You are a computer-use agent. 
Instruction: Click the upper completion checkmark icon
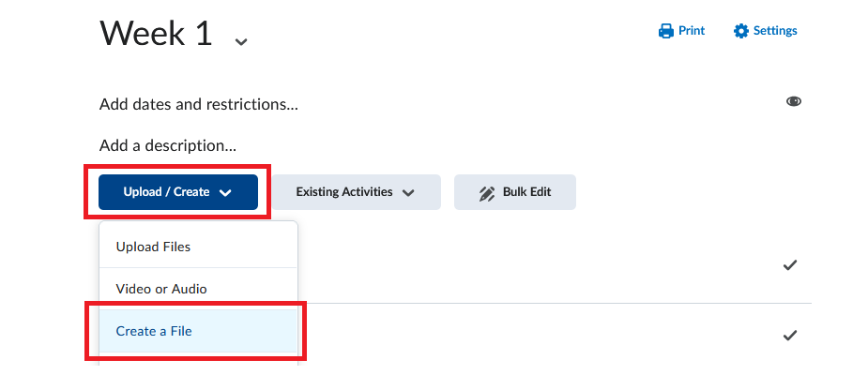tap(790, 265)
